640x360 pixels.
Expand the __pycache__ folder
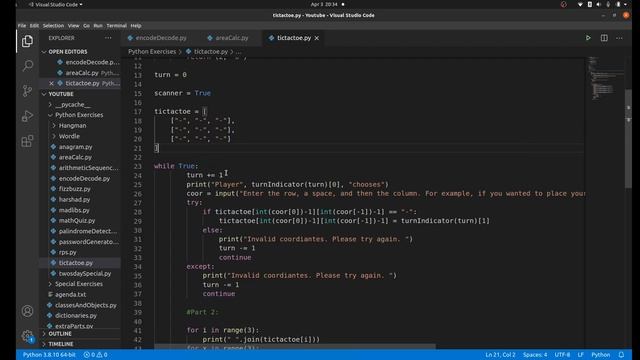point(73,104)
